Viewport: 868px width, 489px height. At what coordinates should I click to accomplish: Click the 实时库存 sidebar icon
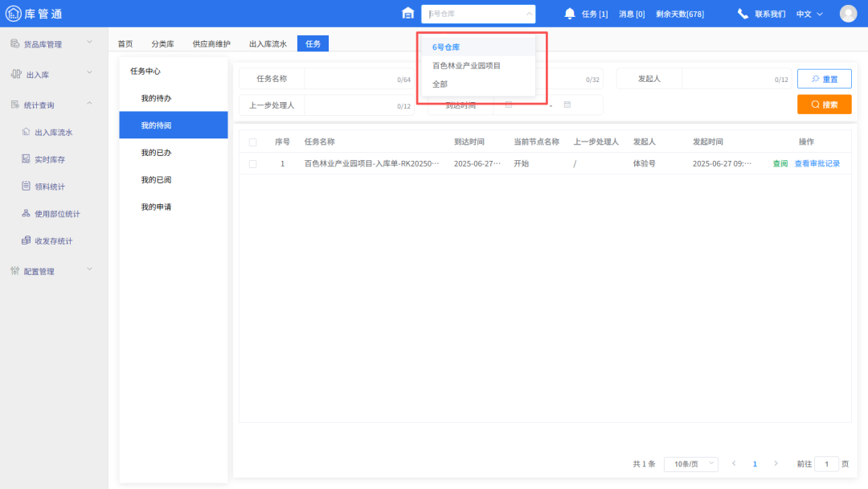tap(26, 159)
